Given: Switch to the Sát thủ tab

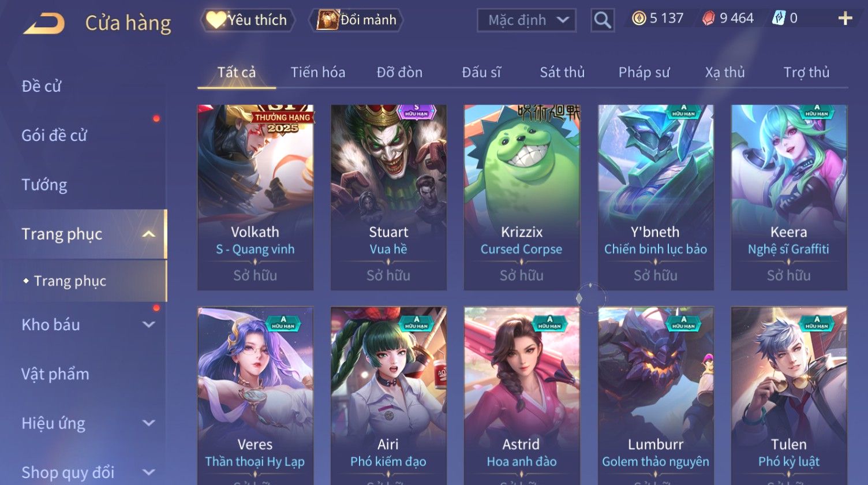Looking at the screenshot, I should pos(562,72).
